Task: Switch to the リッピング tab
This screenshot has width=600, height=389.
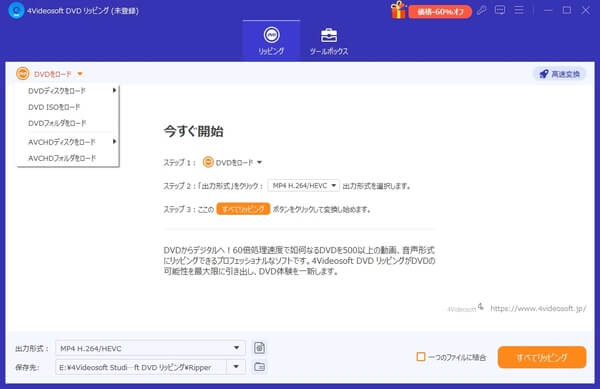Action: [x=271, y=40]
